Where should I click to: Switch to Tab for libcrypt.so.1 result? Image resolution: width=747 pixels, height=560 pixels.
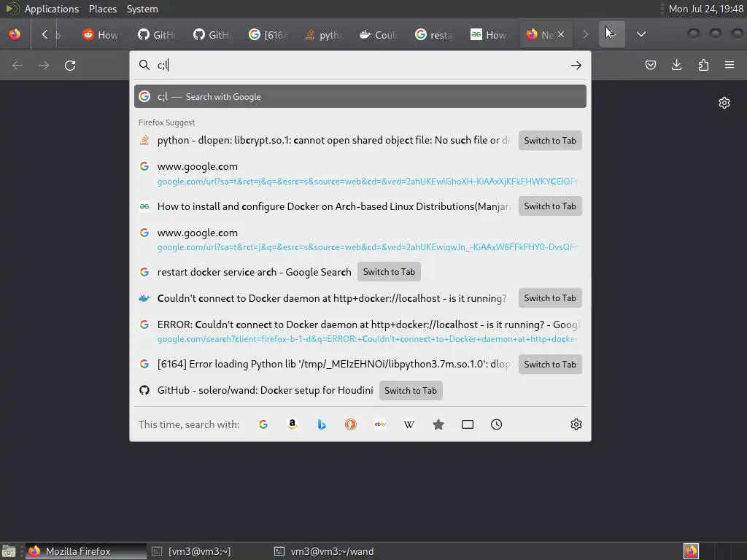coord(550,141)
